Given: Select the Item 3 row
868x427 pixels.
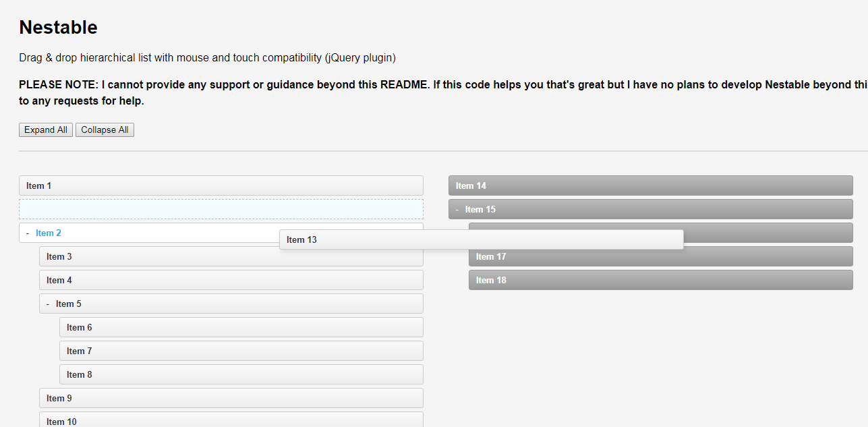Looking at the screenshot, I should tap(231, 256).
